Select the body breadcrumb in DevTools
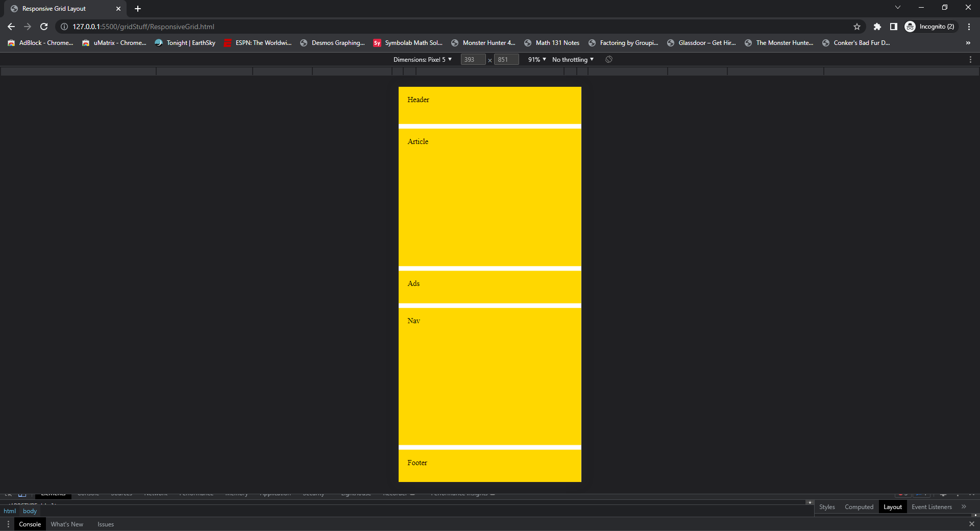 [30, 511]
